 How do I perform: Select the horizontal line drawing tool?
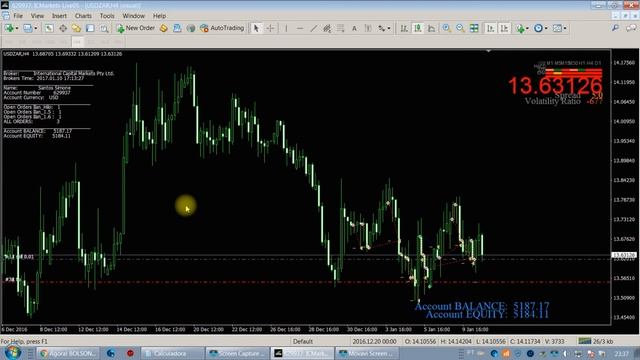pos(300,28)
